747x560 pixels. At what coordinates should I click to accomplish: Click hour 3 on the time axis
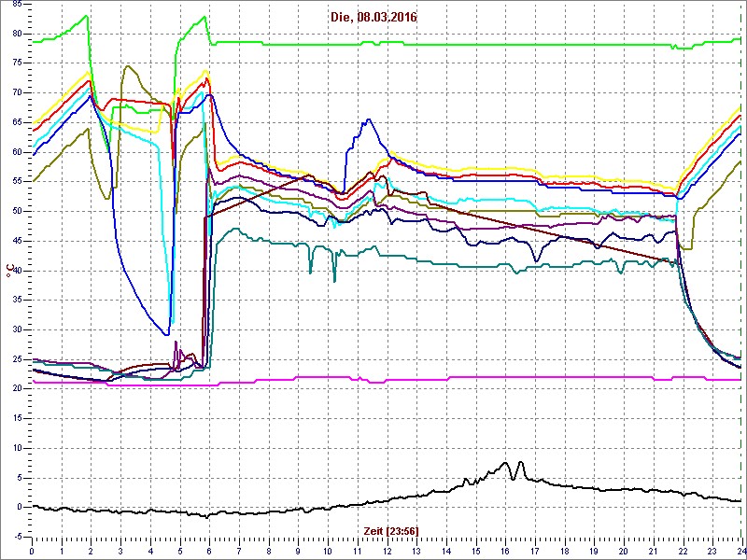pos(120,551)
